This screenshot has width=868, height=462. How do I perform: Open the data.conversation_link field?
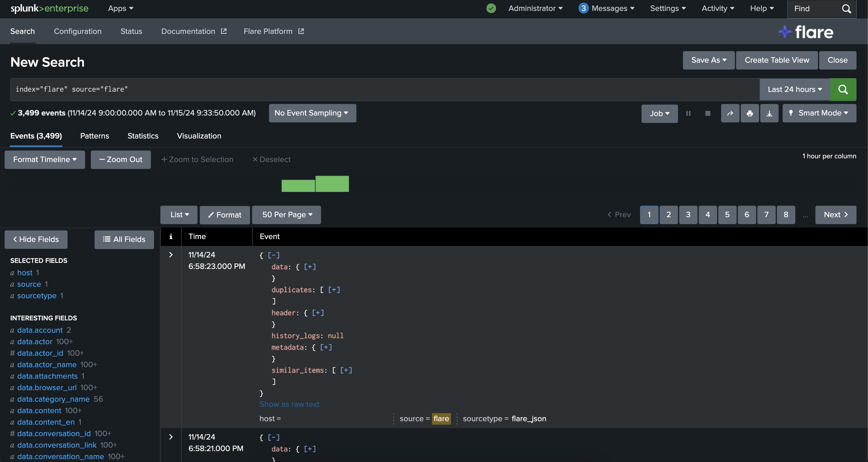57,445
